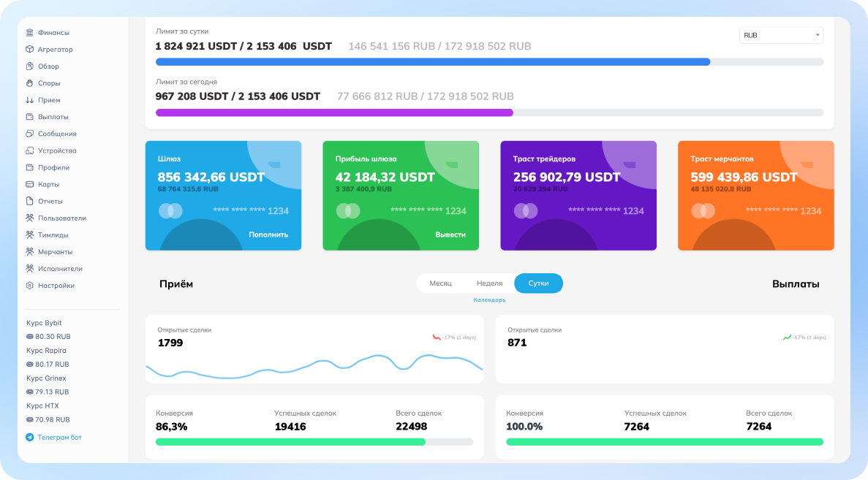This screenshot has width=868, height=480.
Task: Click the Курс Grinex label
Action: pos(47,378)
